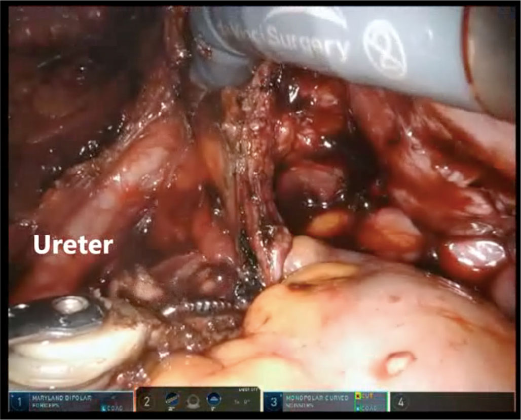The height and width of the screenshot is (420, 521).
Task: Click the arm 2 number badge
Action: point(147,403)
